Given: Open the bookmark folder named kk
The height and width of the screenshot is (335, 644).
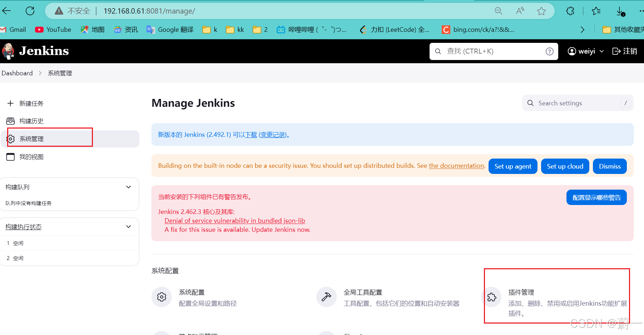Looking at the screenshot, I should click(235, 30).
